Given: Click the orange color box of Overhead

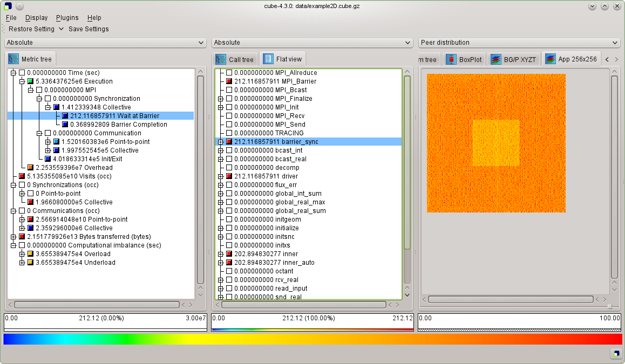Looking at the screenshot, I should pyautogui.click(x=30, y=168).
